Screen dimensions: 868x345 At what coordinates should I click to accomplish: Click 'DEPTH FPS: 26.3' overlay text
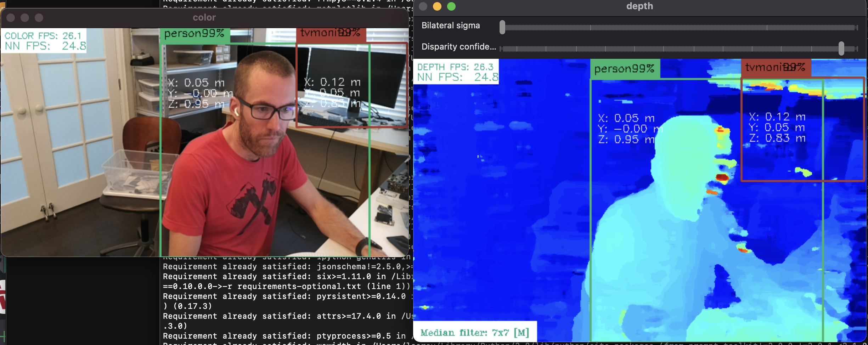tap(455, 67)
